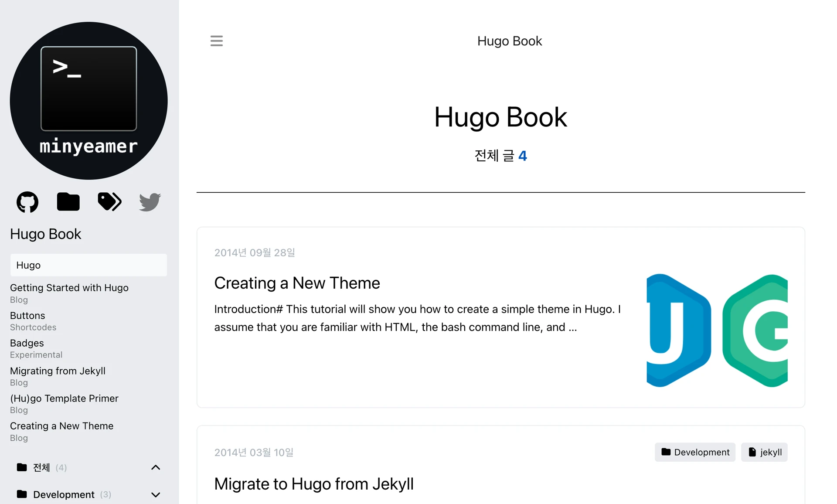This screenshot has height=504, width=837.
Task: Click the folder icon beside 전체
Action: click(22, 467)
